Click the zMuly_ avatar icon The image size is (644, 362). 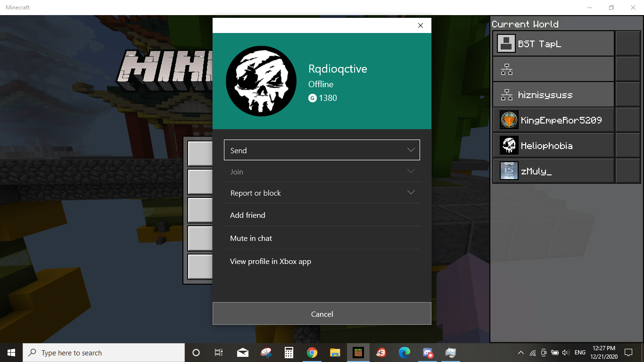tap(509, 171)
